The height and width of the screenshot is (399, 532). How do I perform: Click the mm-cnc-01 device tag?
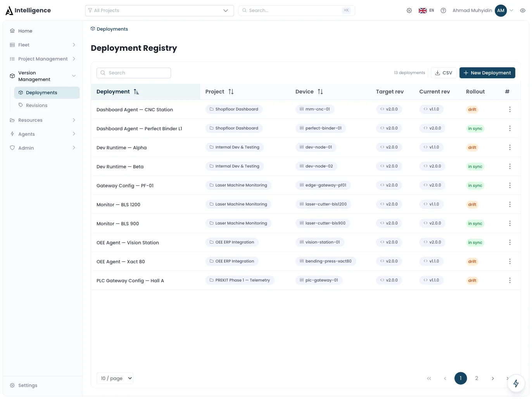[x=315, y=109]
